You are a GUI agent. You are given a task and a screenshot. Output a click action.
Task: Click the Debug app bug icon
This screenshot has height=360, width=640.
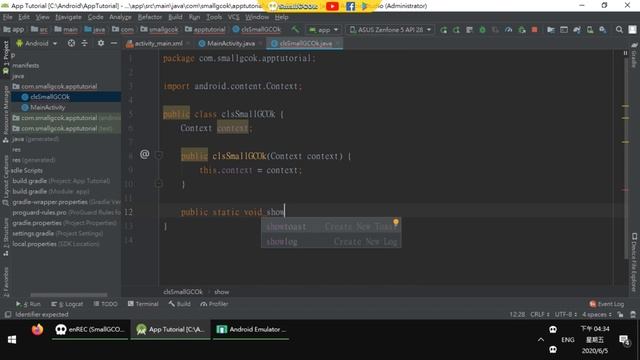(x=482, y=30)
